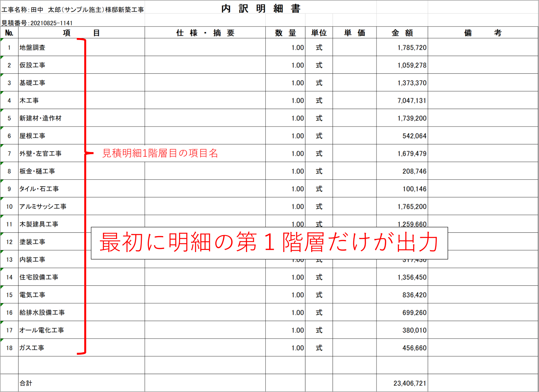Click the 備考 column header
The width and height of the screenshot is (539, 392).
482,33
